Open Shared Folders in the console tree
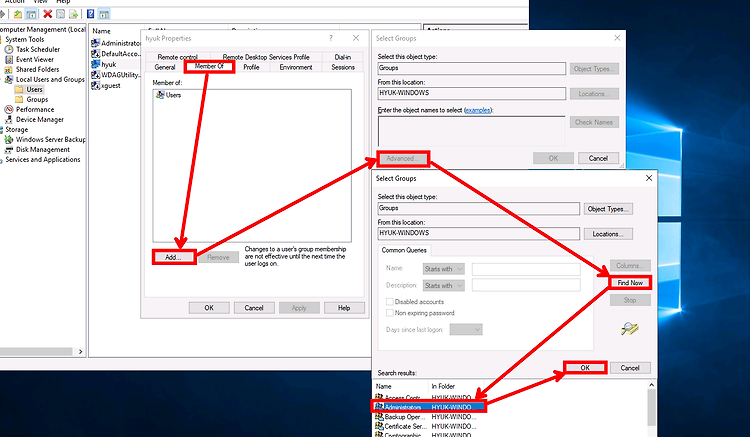The width and height of the screenshot is (750, 437). (x=32, y=69)
